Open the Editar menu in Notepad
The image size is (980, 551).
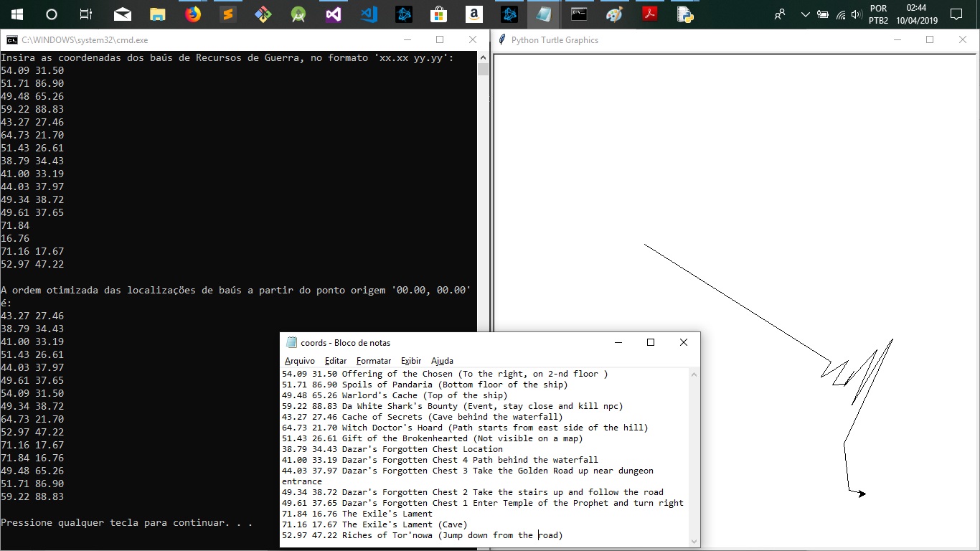pyautogui.click(x=336, y=361)
